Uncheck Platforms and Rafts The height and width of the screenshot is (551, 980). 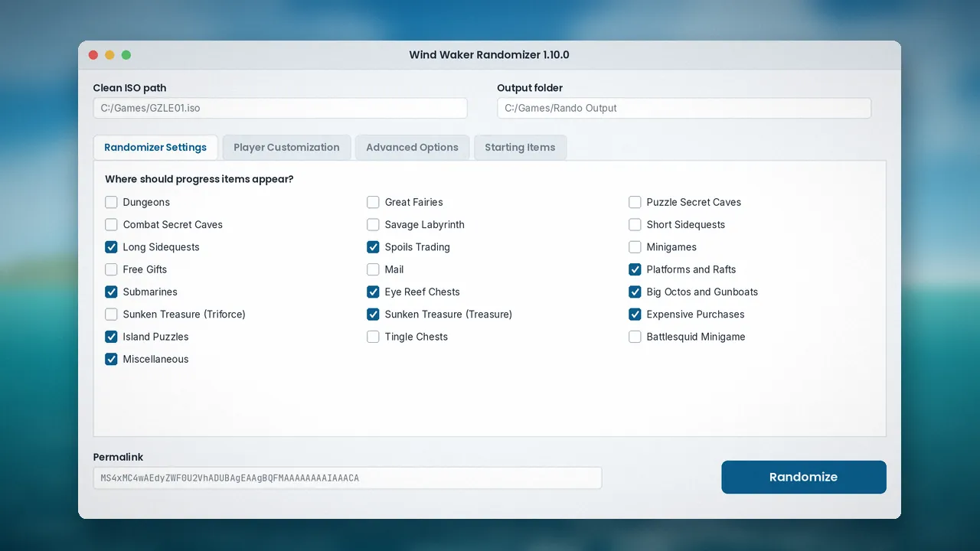pyautogui.click(x=635, y=269)
